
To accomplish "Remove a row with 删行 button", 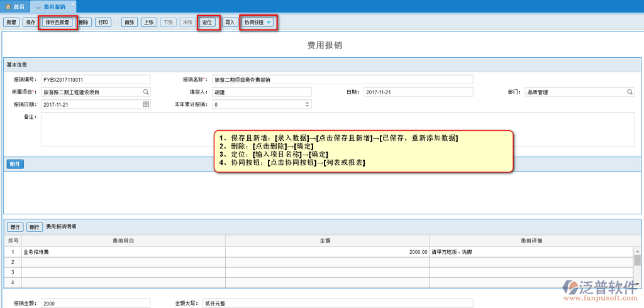I will pyautogui.click(x=35, y=227).
